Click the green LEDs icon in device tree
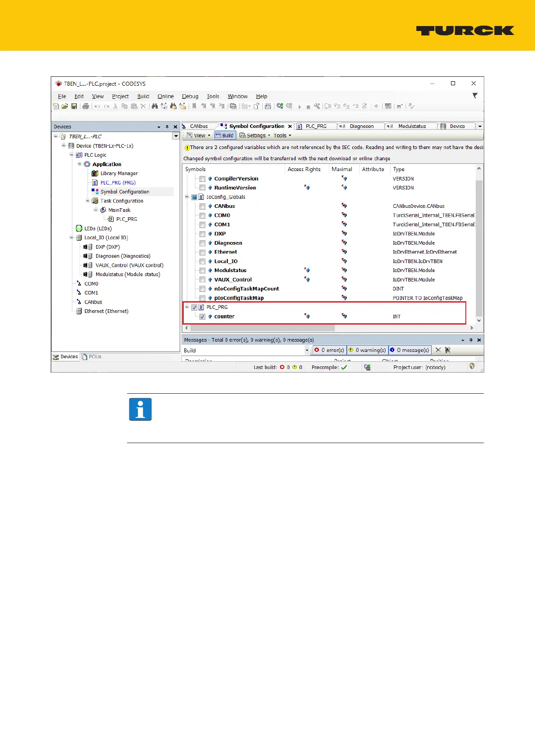This screenshot has width=535, height=756. 79,229
